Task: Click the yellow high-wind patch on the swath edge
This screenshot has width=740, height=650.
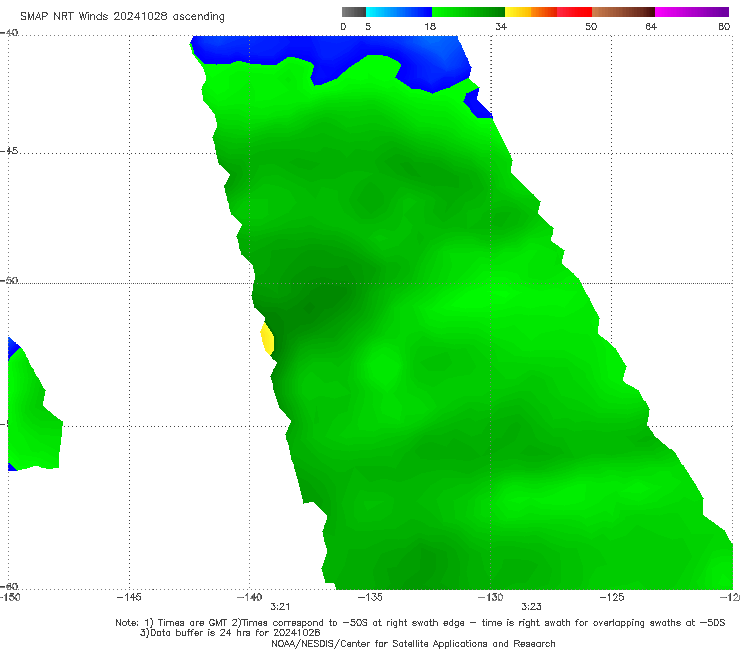Action: 267,338
